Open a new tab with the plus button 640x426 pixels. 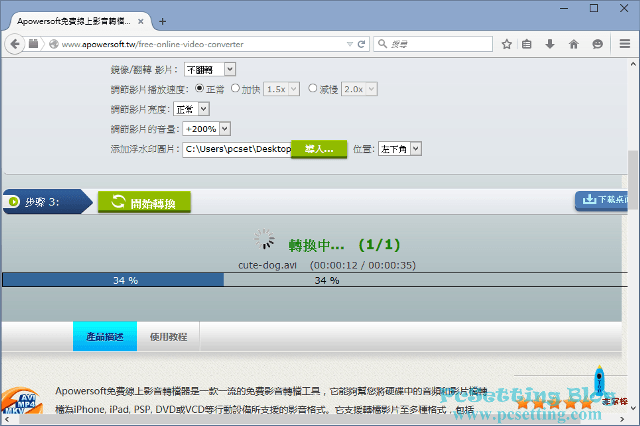pyautogui.click(x=162, y=21)
